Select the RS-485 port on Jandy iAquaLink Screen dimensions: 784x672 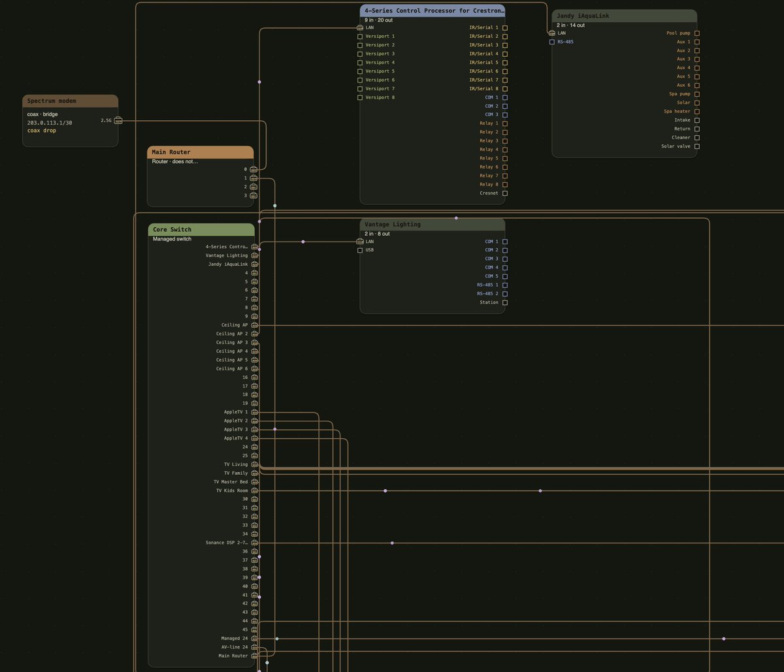(x=552, y=42)
